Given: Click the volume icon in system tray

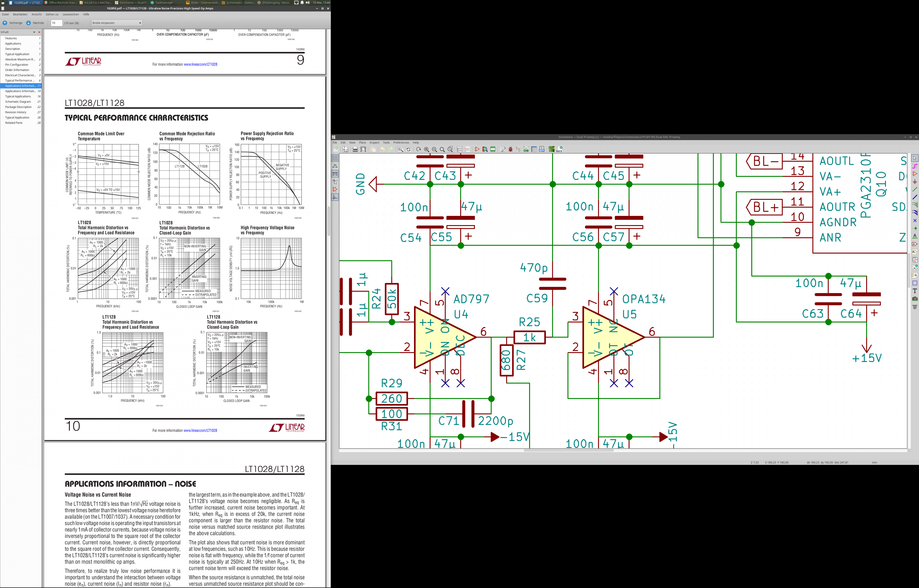Looking at the screenshot, I should point(308,3).
